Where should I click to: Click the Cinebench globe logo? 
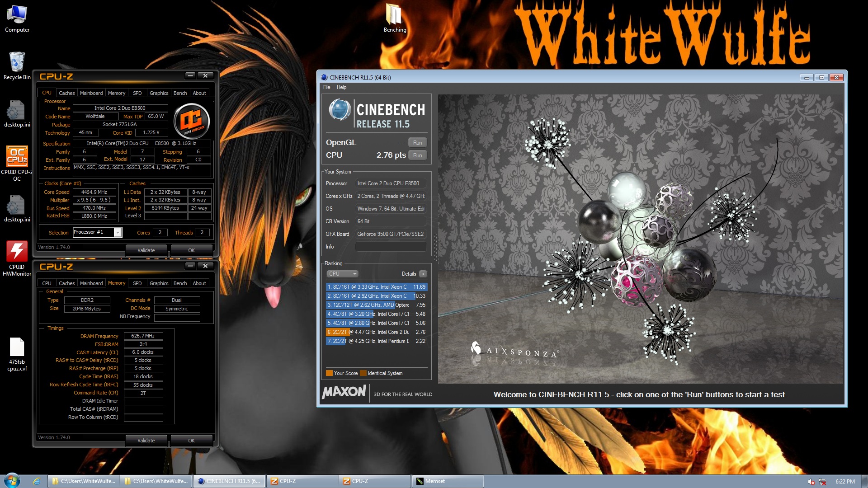340,110
